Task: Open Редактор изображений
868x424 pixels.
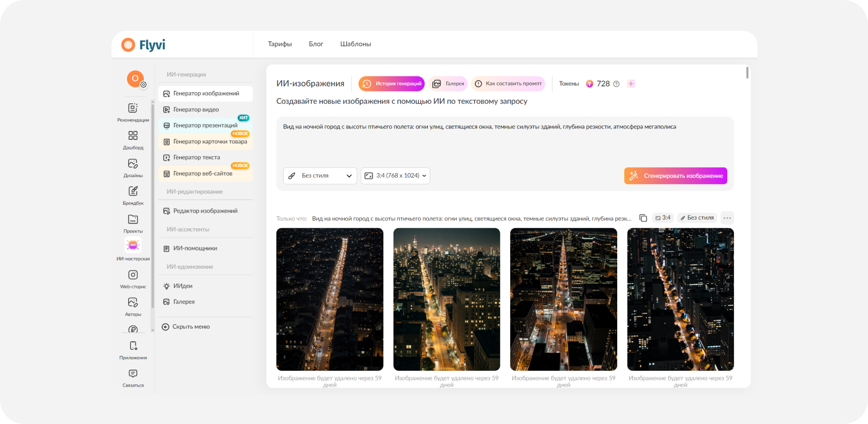Action: click(206, 211)
